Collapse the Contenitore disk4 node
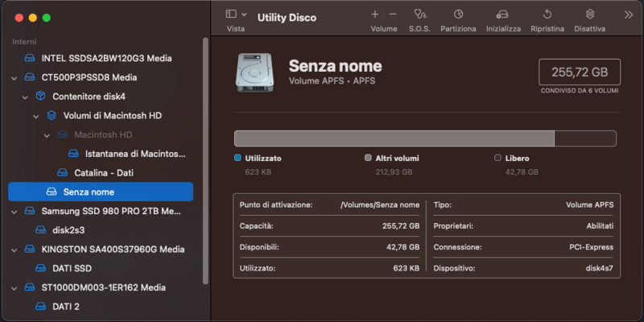Screen dimensions: 644x322 point(26,97)
